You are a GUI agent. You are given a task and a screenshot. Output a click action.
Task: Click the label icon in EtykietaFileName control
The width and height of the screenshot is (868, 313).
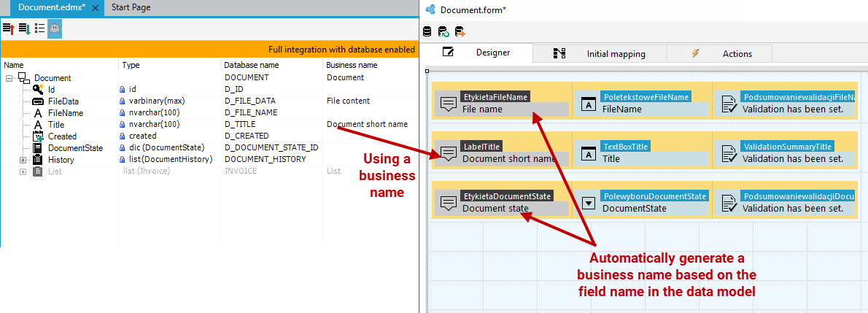click(x=448, y=104)
